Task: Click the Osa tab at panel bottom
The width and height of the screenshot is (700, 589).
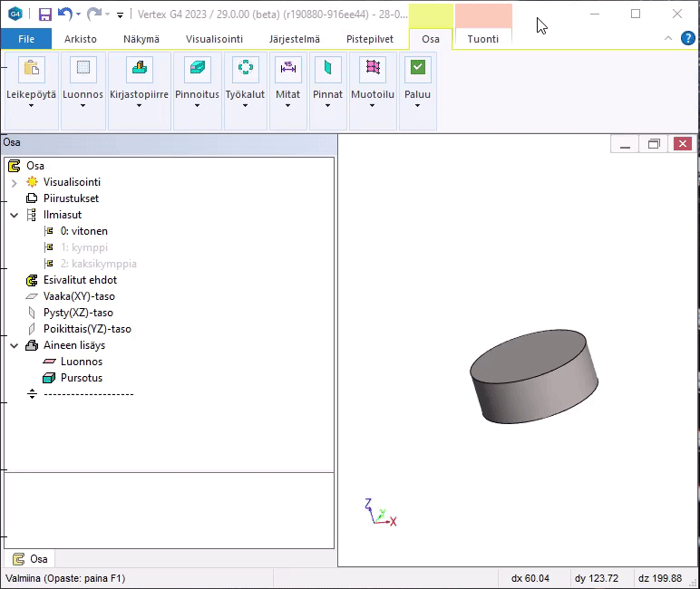Action: pyautogui.click(x=30, y=559)
